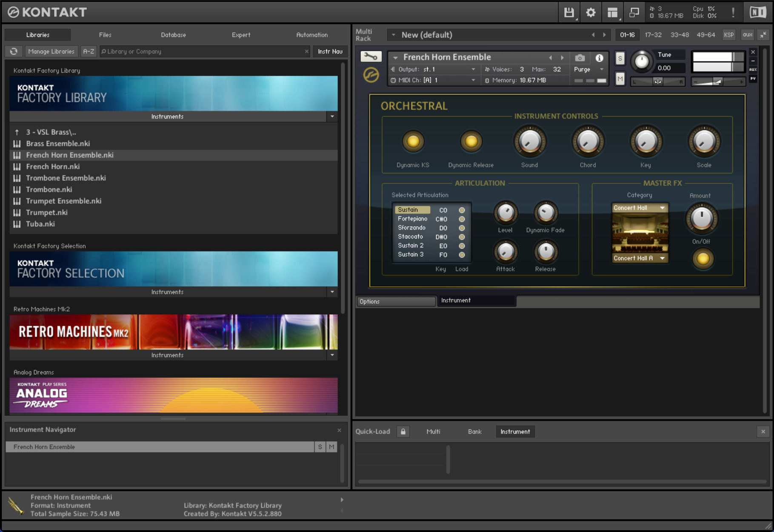The image size is (774, 532).
Task: Click the workspace layout icon in header
Action: pos(613,12)
